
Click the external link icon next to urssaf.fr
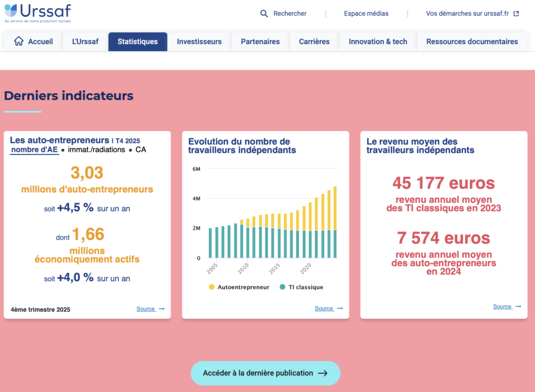516,14
